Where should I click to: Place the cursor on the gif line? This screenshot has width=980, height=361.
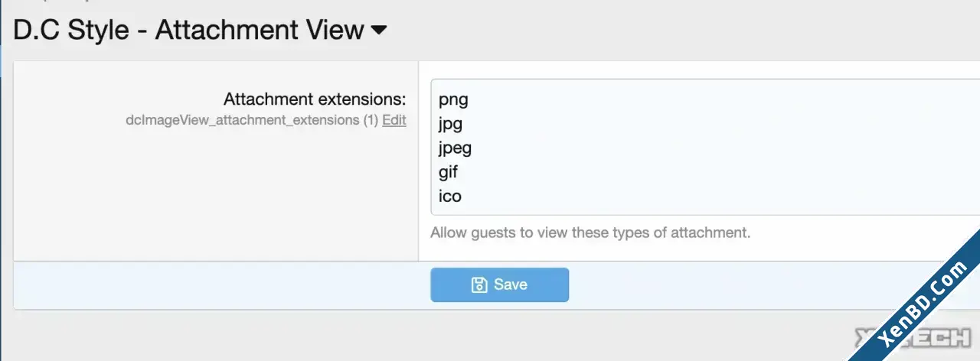click(x=448, y=171)
